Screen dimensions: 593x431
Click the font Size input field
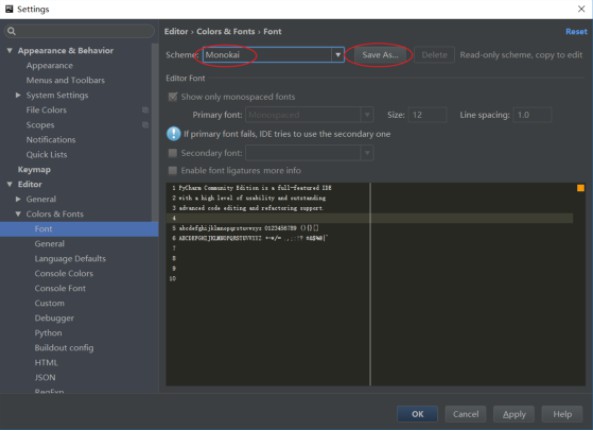coord(428,115)
